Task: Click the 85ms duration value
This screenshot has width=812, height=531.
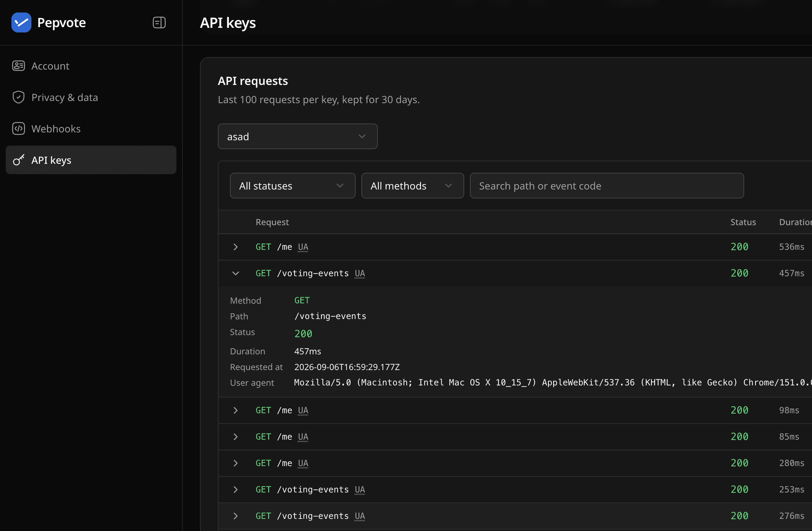Action: 789,437
